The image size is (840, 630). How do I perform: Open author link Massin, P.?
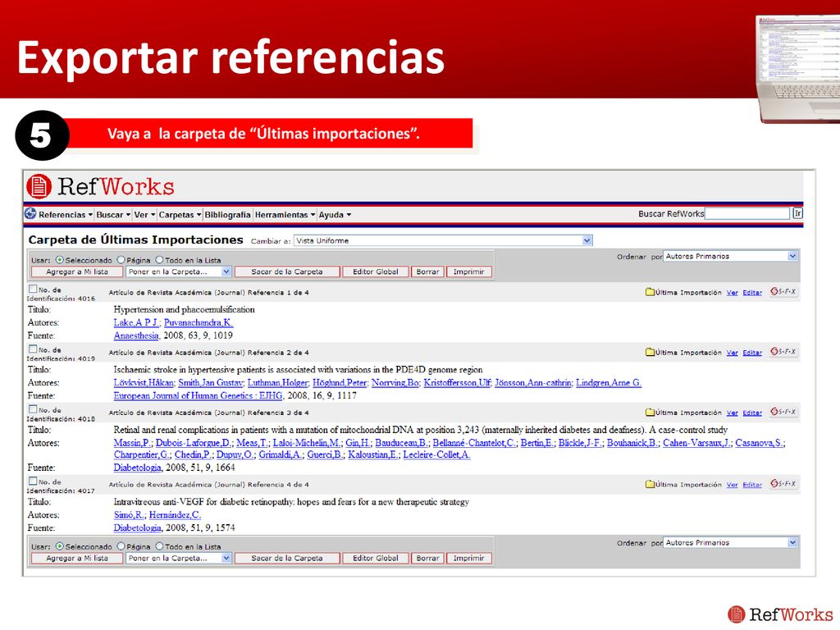tap(132, 442)
